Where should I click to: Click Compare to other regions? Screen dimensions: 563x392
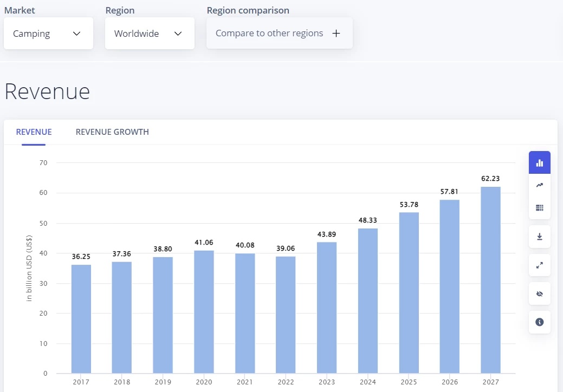269,33
